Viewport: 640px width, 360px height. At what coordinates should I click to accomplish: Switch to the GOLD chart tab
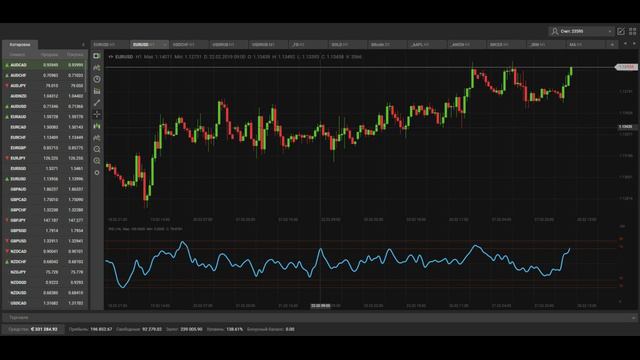[x=347, y=44]
